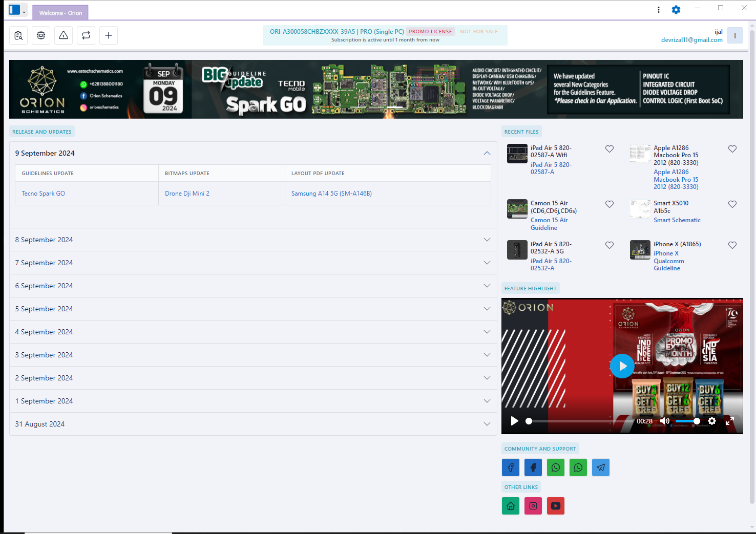The height and width of the screenshot is (534, 756).
Task: Open Drone Dji Mini 2 bitmap link
Action: point(187,194)
